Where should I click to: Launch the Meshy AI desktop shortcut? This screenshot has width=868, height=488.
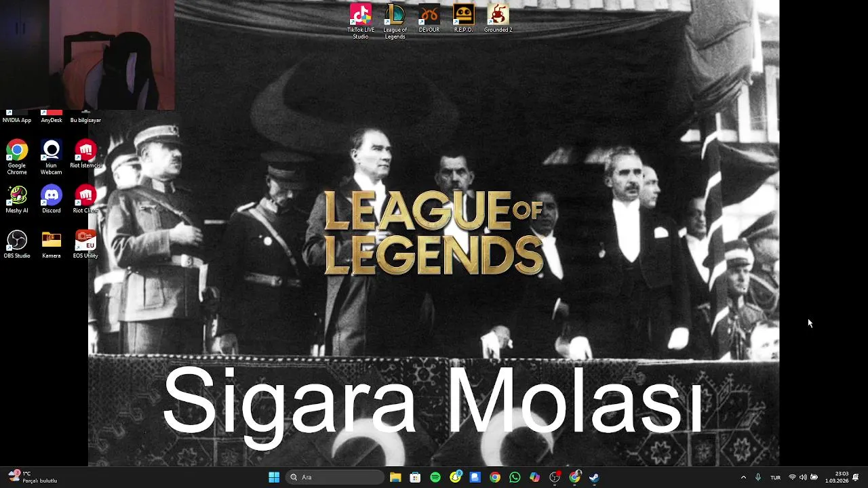tap(17, 200)
